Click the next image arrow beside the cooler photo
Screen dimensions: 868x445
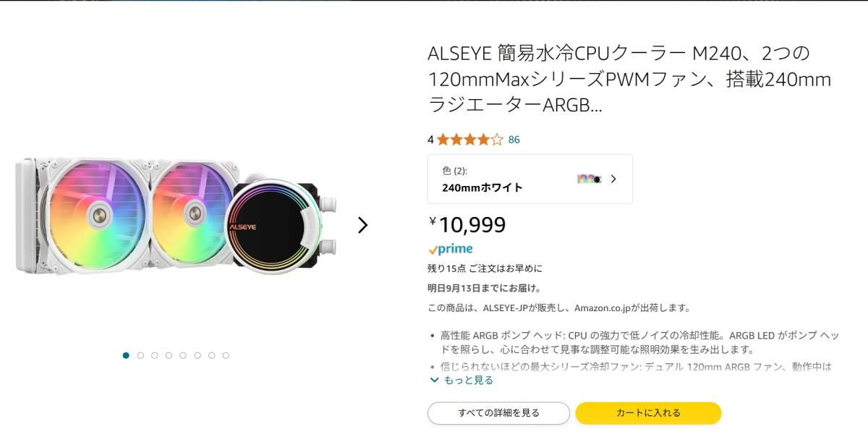click(x=362, y=226)
